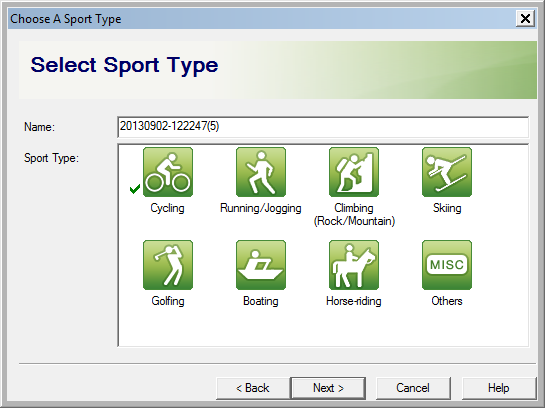Select the Cycling sport icon
The width and height of the screenshot is (545, 408).
[168, 172]
